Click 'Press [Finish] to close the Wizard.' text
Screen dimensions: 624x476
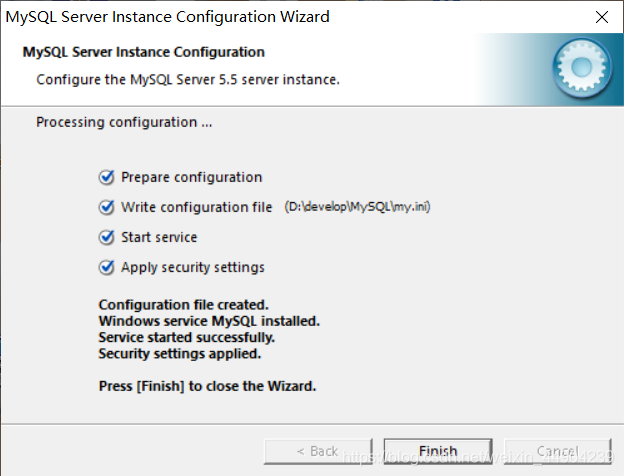(207, 386)
